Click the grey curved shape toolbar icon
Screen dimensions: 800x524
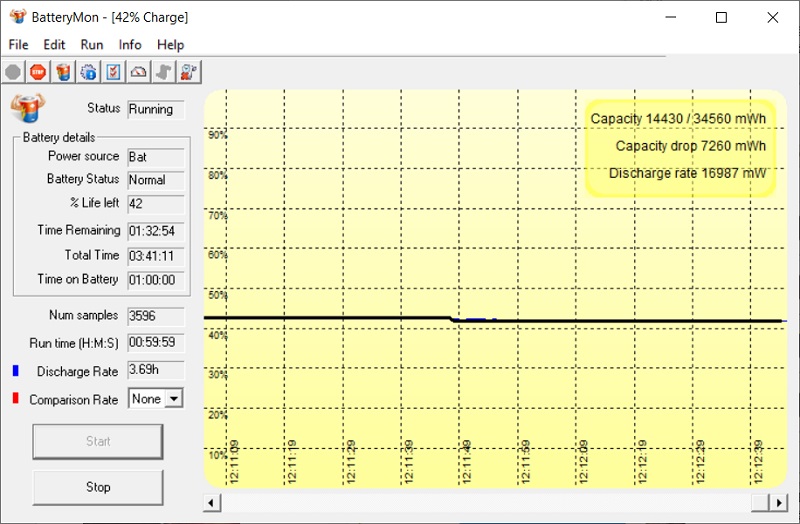click(163, 72)
